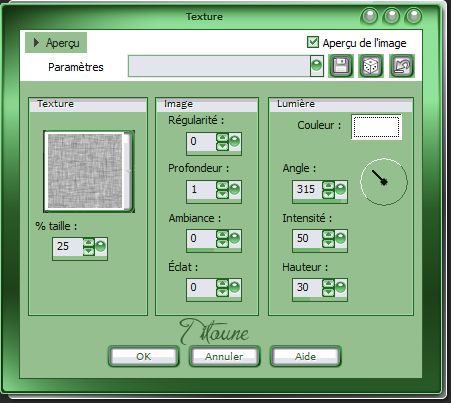
Task: Open the Aide help button
Action: pos(305,356)
